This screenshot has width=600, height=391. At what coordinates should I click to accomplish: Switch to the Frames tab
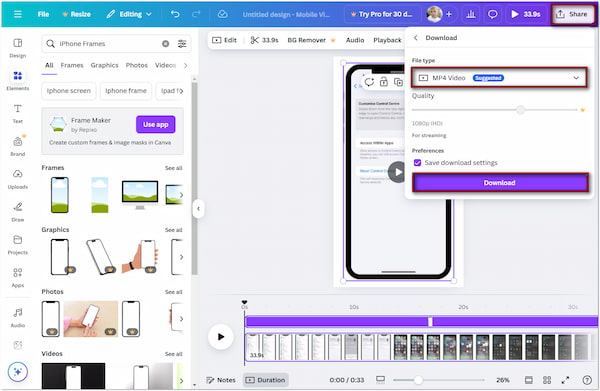tap(72, 65)
